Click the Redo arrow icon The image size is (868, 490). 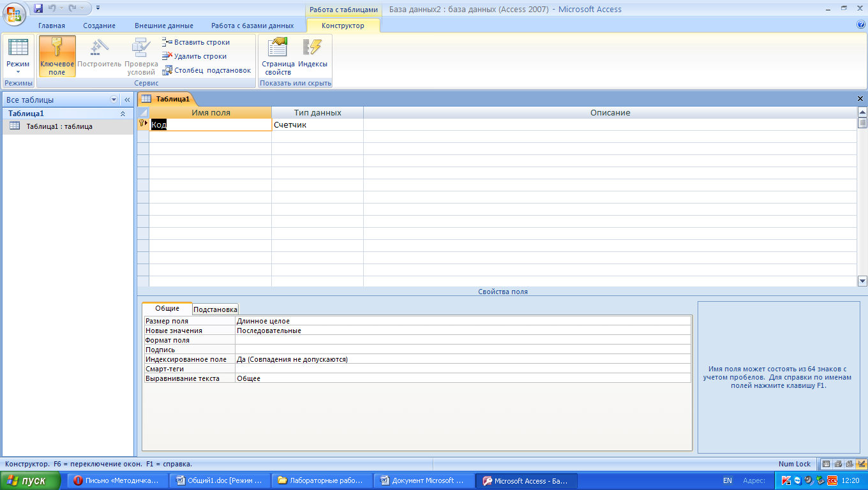73,8
